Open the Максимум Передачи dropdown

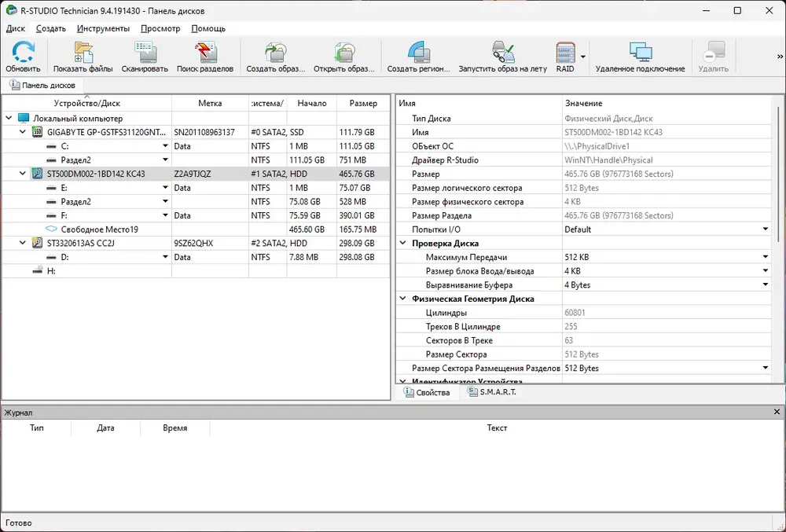(x=766, y=256)
